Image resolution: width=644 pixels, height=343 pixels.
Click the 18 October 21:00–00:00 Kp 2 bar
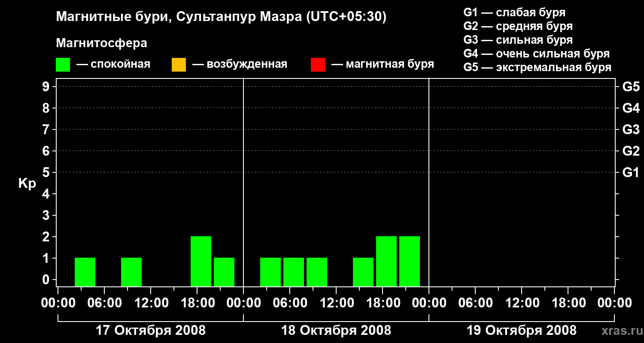pos(410,261)
